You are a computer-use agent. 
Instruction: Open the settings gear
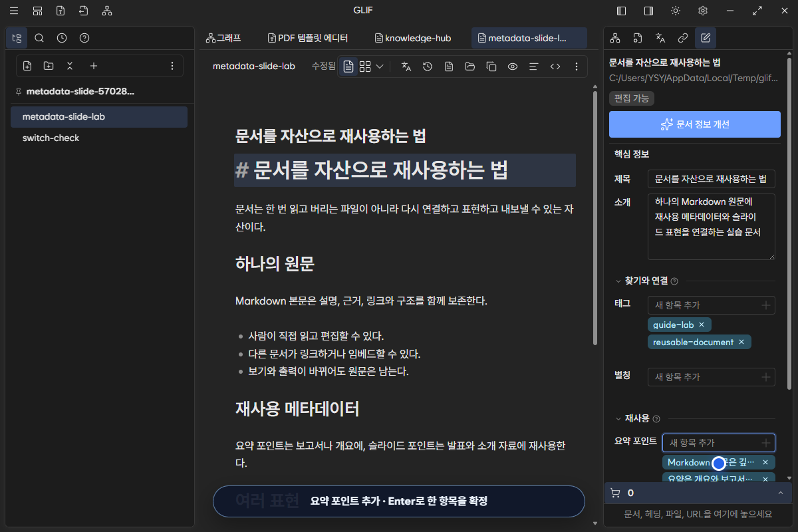pyautogui.click(x=703, y=11)
